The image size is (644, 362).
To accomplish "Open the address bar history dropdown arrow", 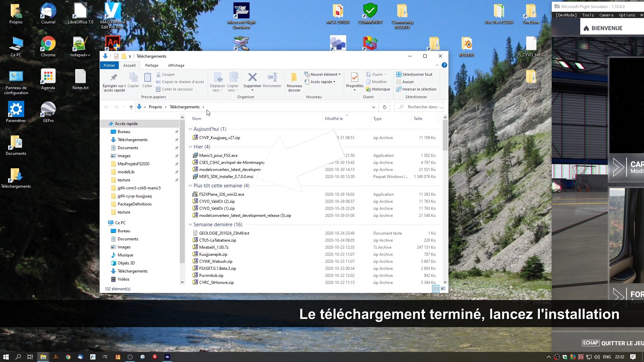I will pyautogui.click(x=373, y=107).
